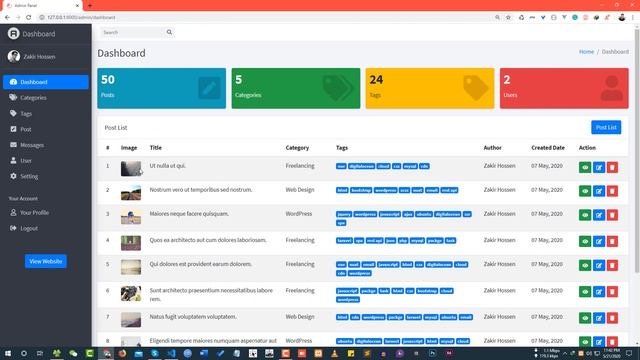Edit post 'Maiores neque facere quisquam'
Image resolution: width=640 pixels, height=360 pixels.
coord(599,215)
